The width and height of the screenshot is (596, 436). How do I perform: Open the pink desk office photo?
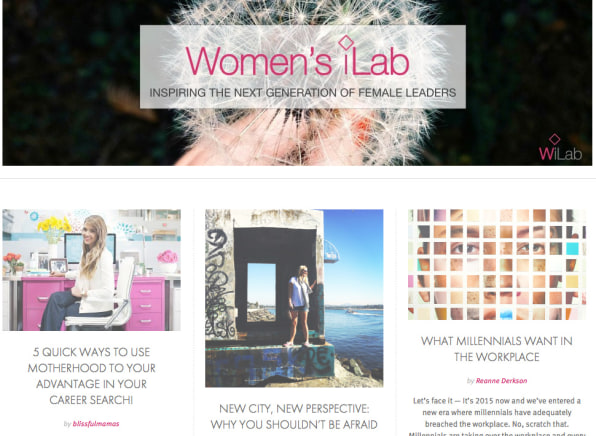click(92, 270)
